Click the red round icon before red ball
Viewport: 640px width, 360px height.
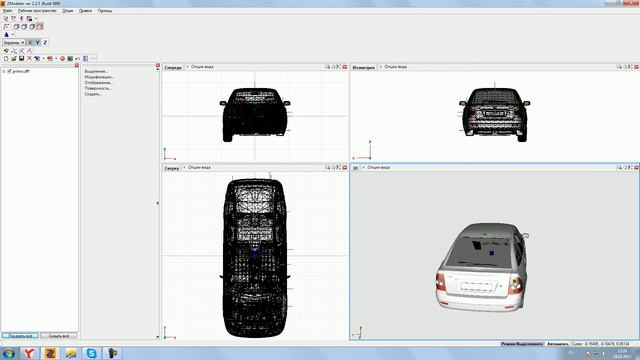[x=50, y=58]
